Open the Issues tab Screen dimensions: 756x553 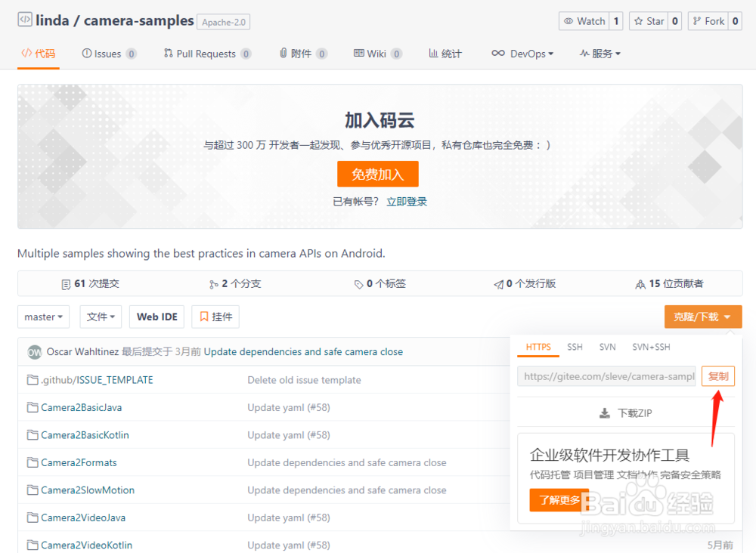pos(109,54)
